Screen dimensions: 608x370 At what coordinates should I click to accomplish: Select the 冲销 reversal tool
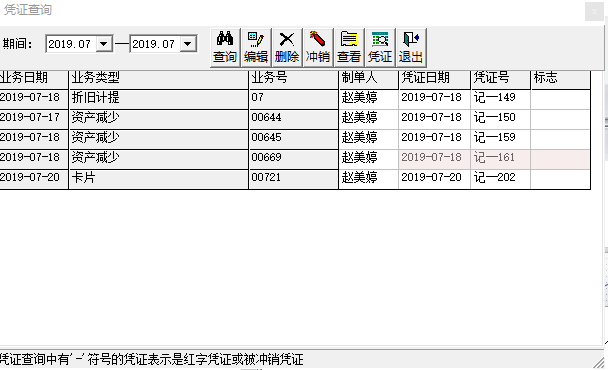click(318, 47)
